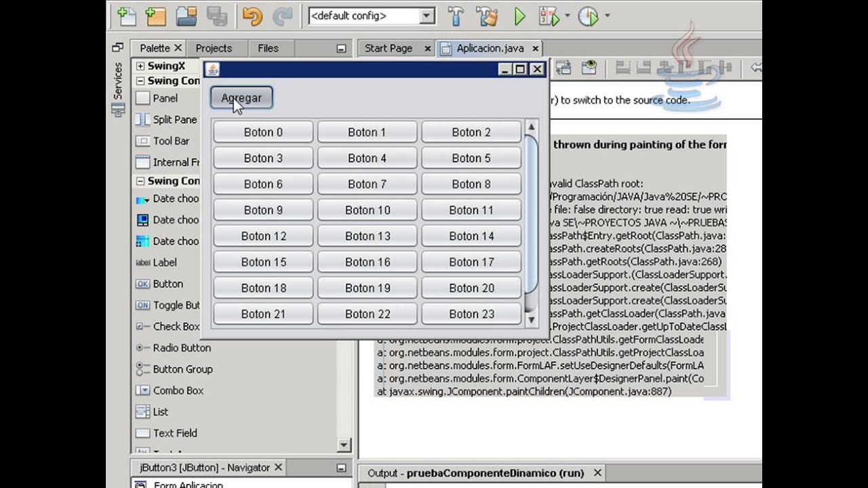The image size is (868, 488).
Task: Select Internal Frame in the palette
Action: click(x=167, y=162)
